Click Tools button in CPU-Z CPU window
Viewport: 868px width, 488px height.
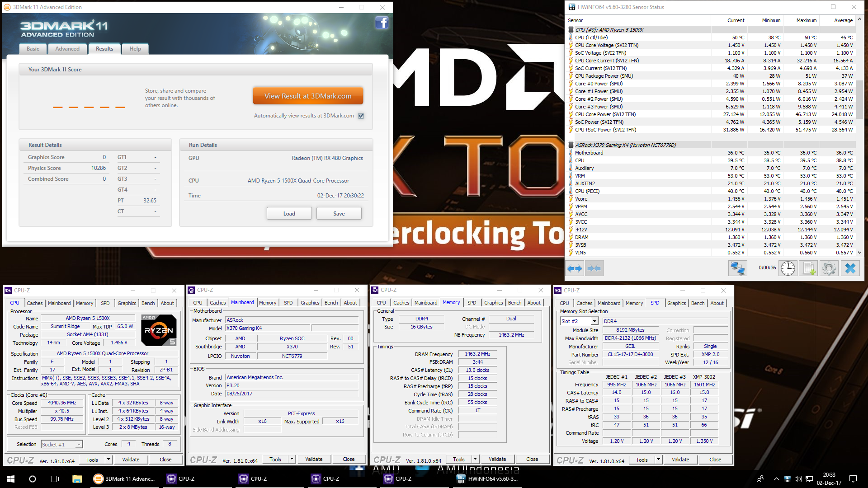point(92,460)
